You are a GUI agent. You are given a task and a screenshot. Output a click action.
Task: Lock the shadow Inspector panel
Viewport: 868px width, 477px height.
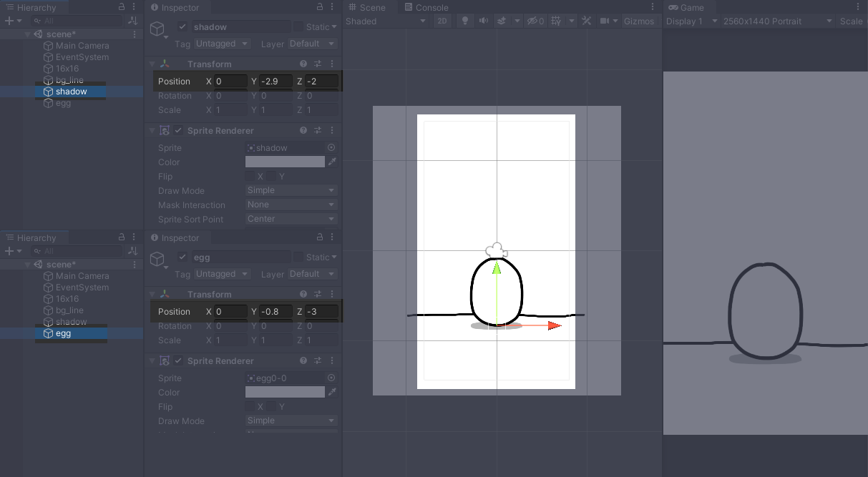click(x=320, y=7)
